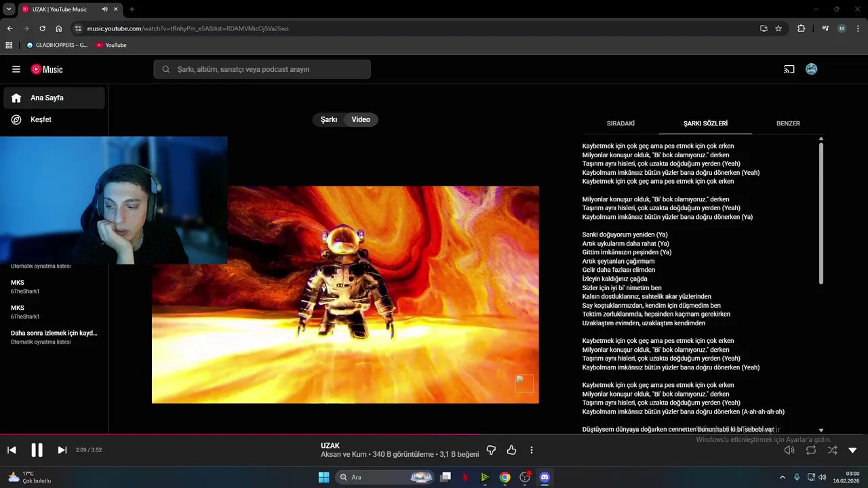Go to previous track
The image size is (868, 488).
pyautogui.click(x=12, y=450)
